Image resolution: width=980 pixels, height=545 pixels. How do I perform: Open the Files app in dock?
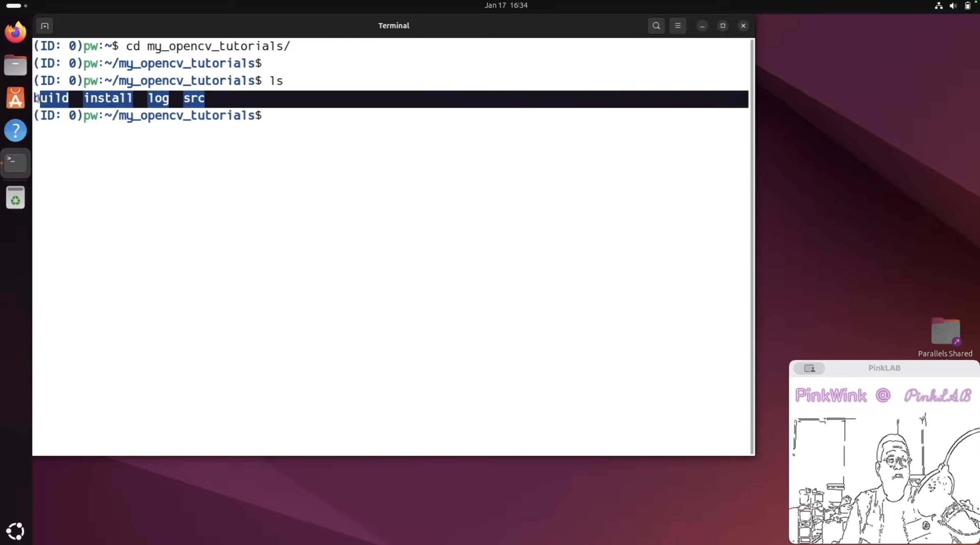16,65
